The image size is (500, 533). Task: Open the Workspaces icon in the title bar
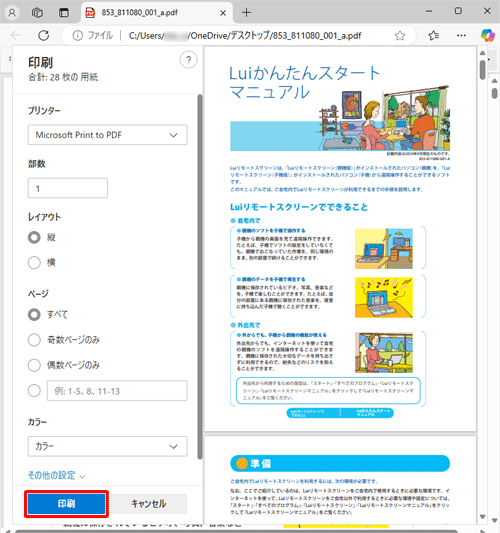(x=37, y=13)
